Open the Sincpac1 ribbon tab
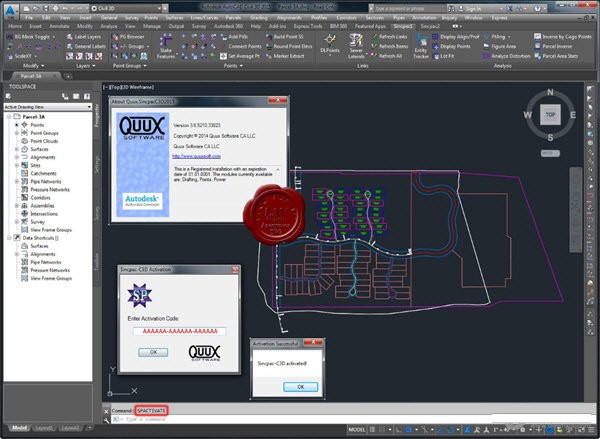600x439 pixels. tap(403, 26)
